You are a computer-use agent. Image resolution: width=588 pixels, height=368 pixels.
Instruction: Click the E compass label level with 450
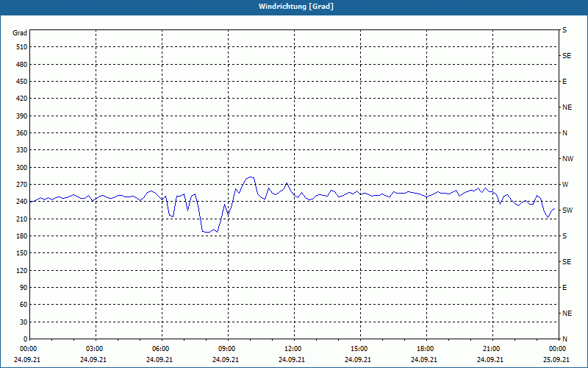click(x=564, y=82)
